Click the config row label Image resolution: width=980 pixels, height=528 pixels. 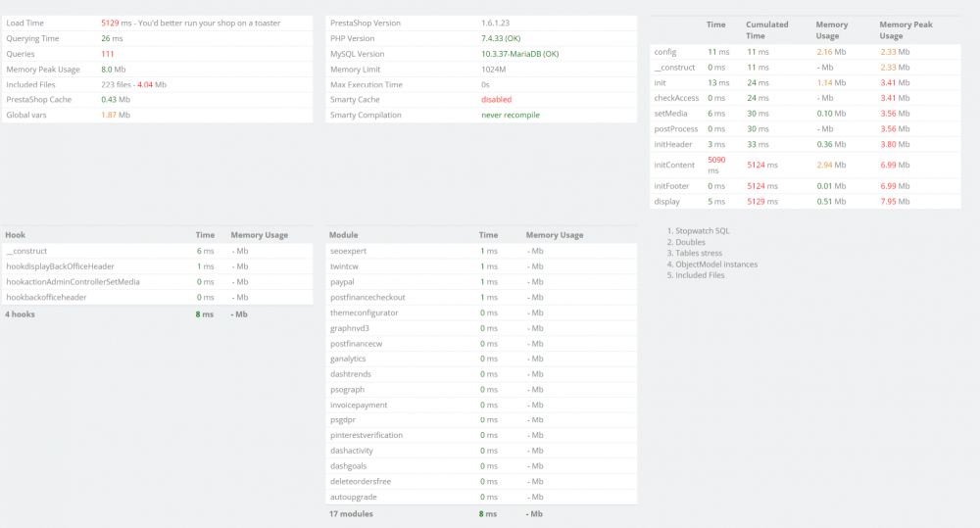pos(665,52)
